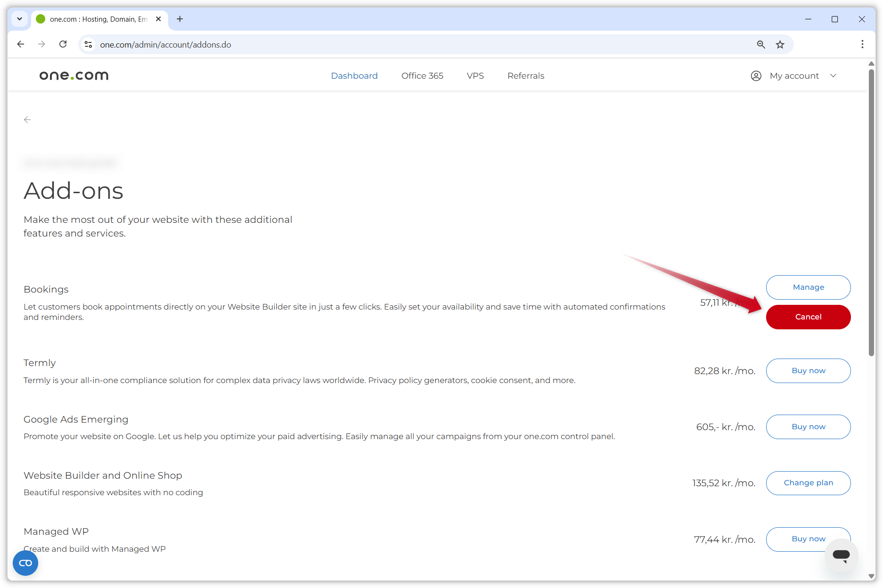Change plan for Website Builder and Online Shop
This screenshot has height=588, width=883.
pyautogui.click(x=808, y=483)
